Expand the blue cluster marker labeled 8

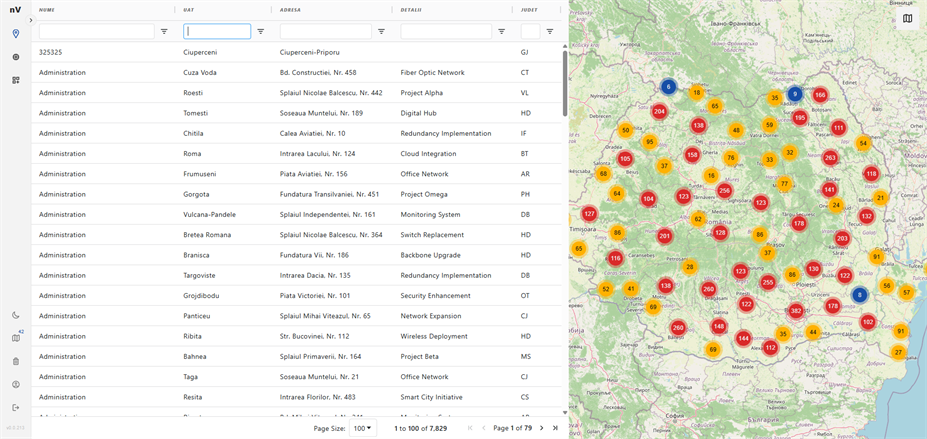(860, 294)
